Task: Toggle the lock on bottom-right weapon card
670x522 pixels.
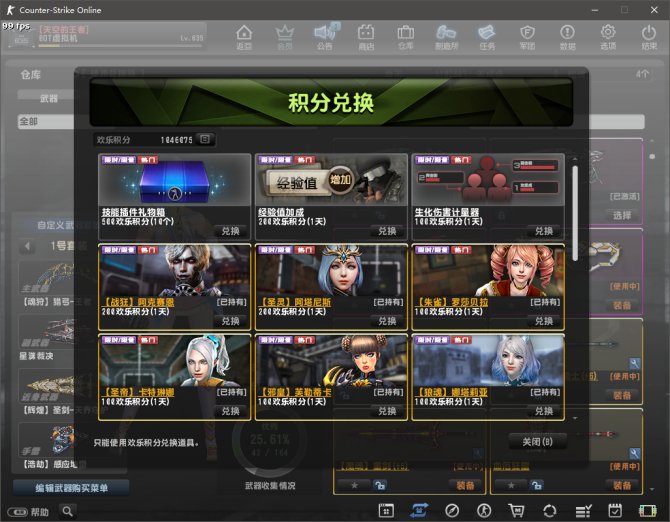Action: tap(537, 485)
